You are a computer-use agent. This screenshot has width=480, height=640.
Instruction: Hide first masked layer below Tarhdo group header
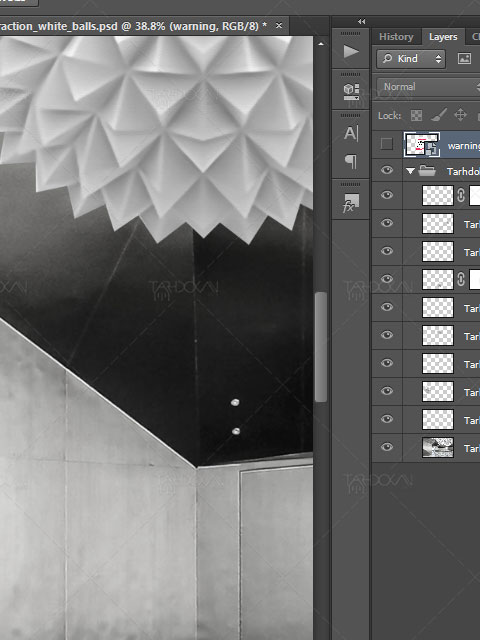coord(387,195)
